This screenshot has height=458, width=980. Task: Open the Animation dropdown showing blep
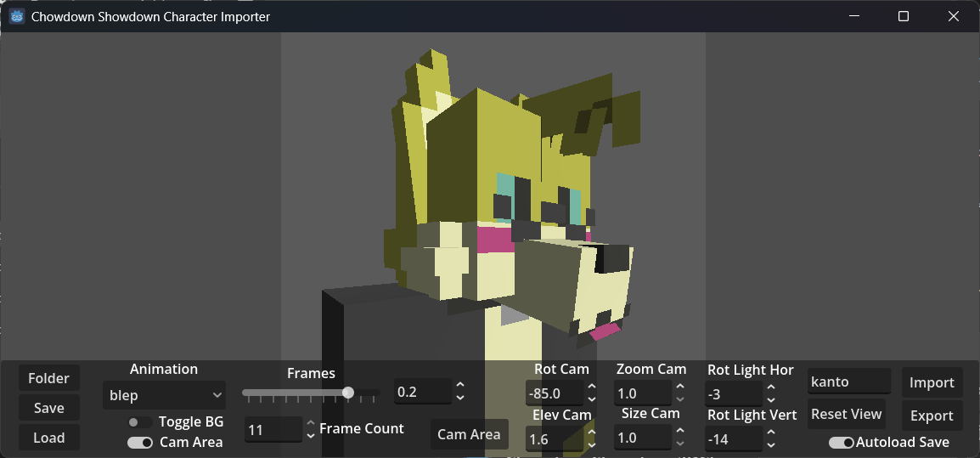tap(164, 395)
